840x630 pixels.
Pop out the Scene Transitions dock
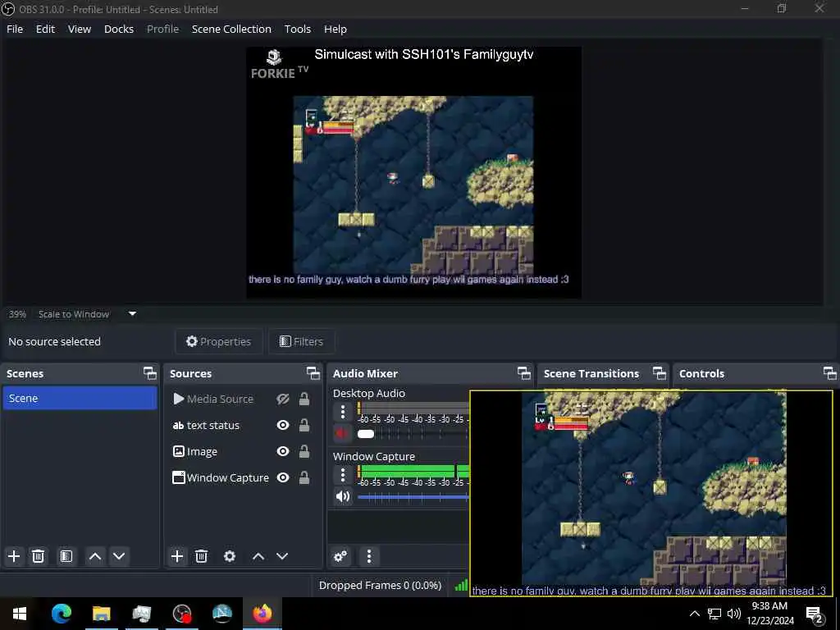tap(660, 373)
